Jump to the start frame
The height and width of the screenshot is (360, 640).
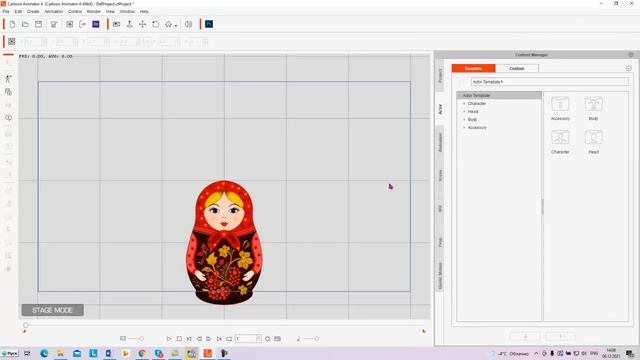tap(189, 339)
